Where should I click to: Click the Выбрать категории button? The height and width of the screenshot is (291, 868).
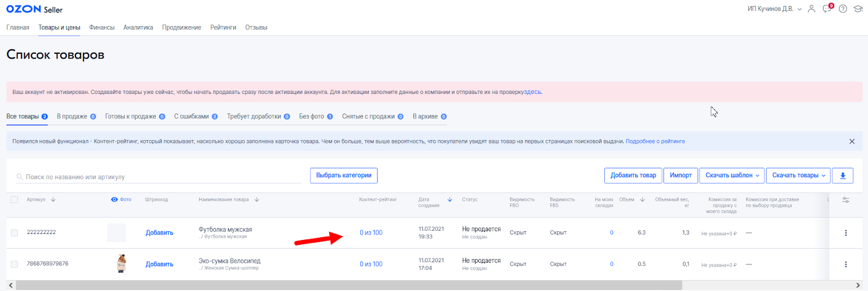tap(343, 175)
